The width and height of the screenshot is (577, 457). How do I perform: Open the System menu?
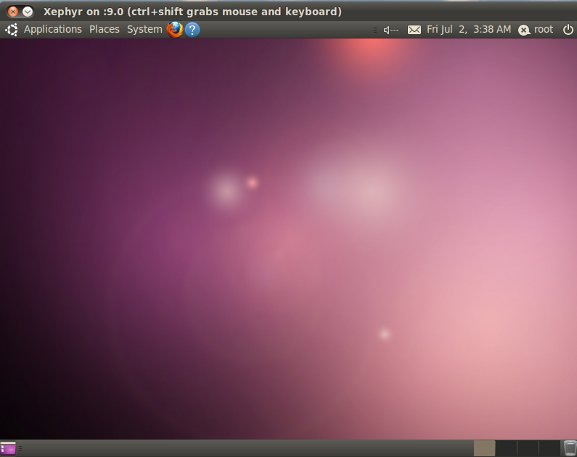pos(144,29)
